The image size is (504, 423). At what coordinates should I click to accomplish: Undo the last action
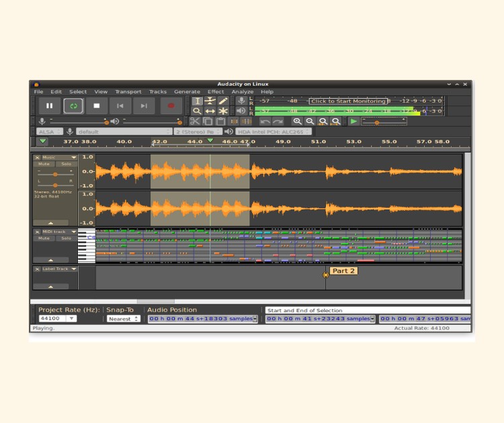[265, 122]
